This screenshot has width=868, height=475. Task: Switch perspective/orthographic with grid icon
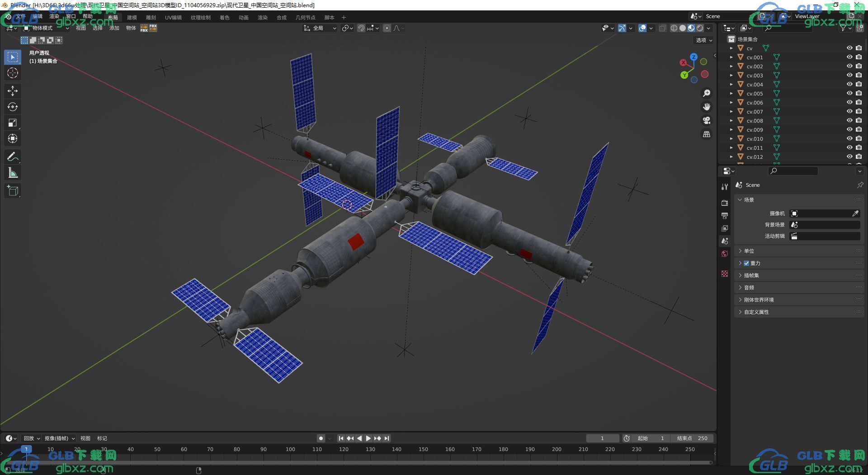(707, 134)
